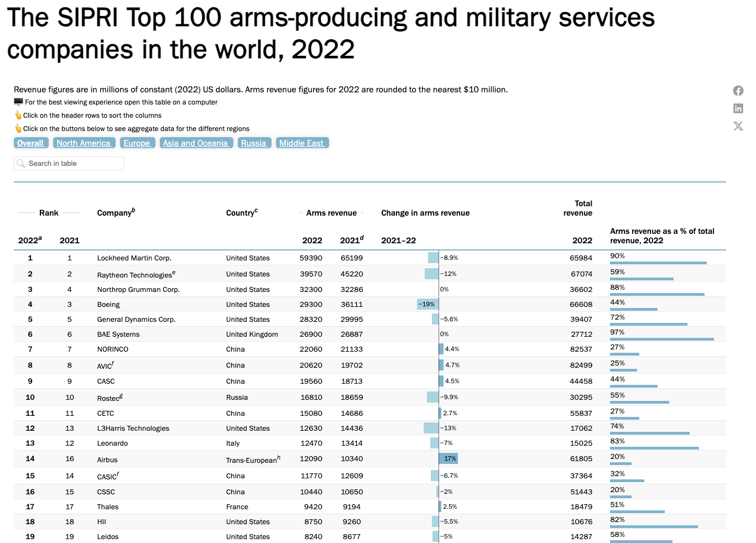Share the table on Facebook
Image resolution: width=756 pixels, height=543 pixels.
click(x=738, y=90)
